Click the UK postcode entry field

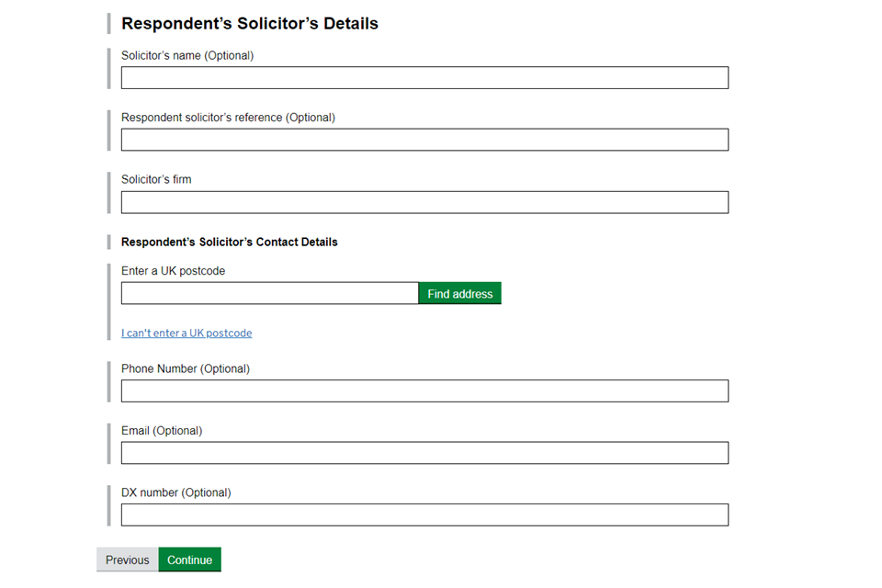point(270,294)
